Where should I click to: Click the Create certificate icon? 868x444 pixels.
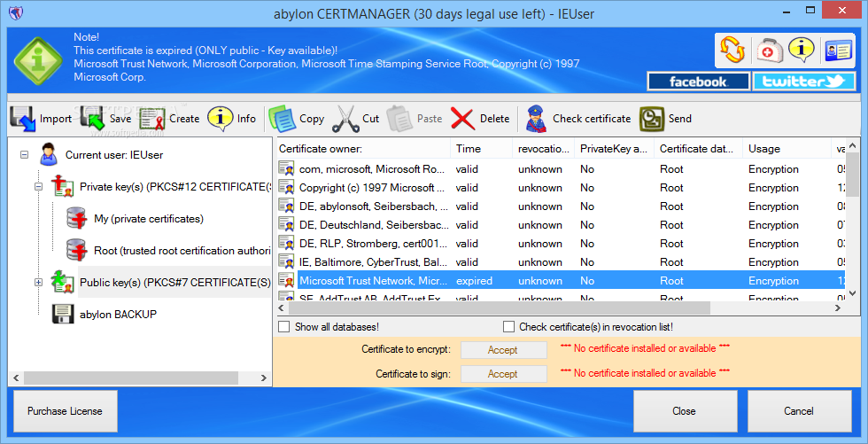[x=152, y=119]
